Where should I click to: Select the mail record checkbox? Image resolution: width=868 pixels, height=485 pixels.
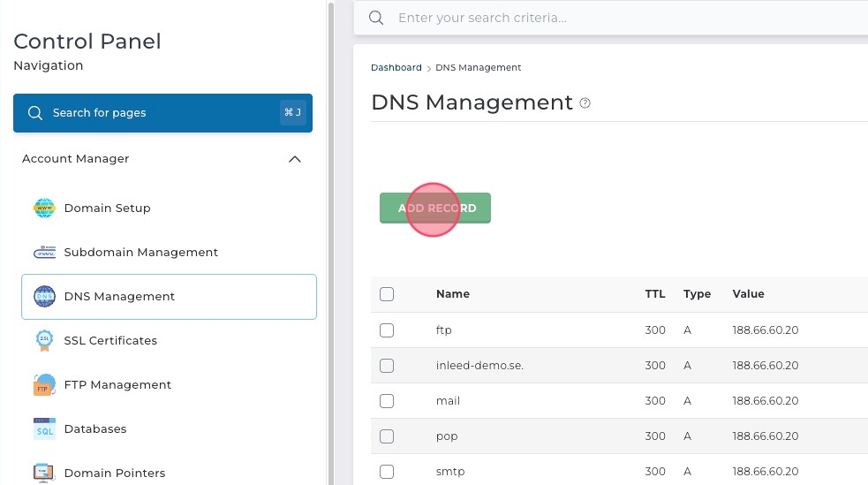pos(387,401)
